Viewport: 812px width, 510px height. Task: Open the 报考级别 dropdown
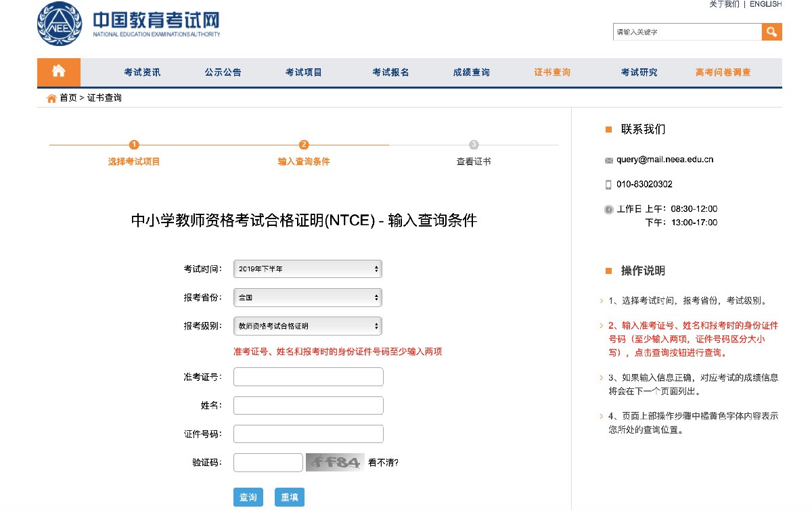[307, 326]
